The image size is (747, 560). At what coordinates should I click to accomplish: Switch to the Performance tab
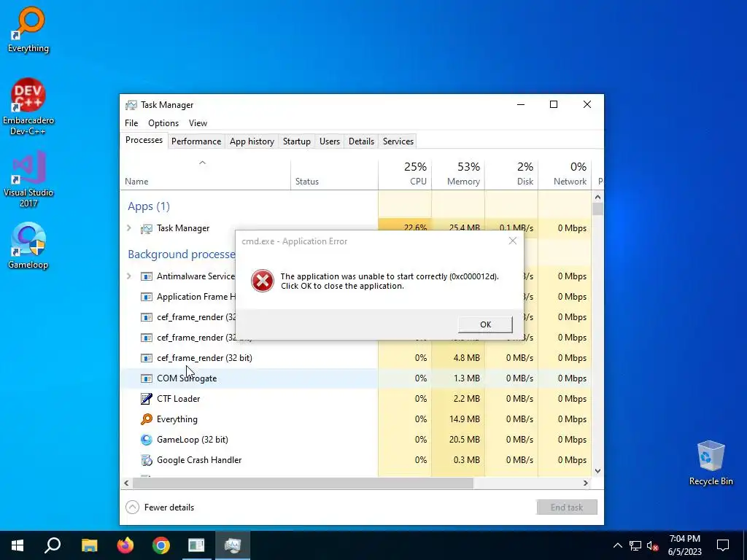coord(196,141)
